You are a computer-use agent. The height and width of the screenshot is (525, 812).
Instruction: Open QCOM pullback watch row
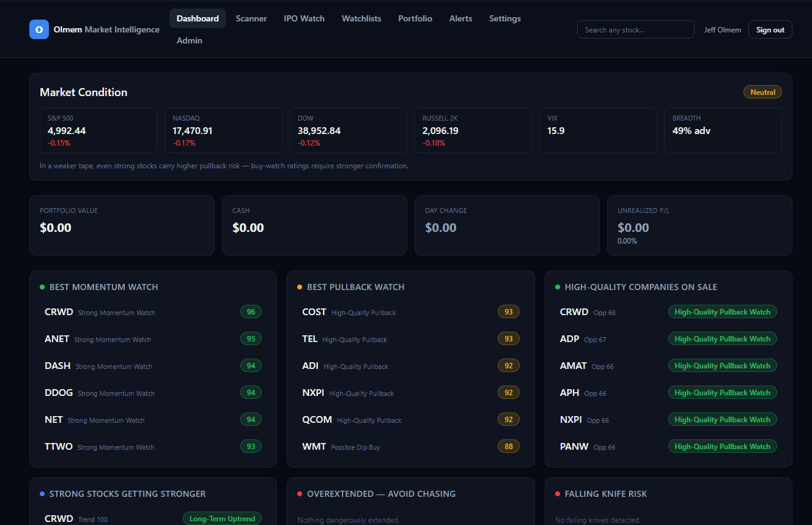(x=411, y=420)
